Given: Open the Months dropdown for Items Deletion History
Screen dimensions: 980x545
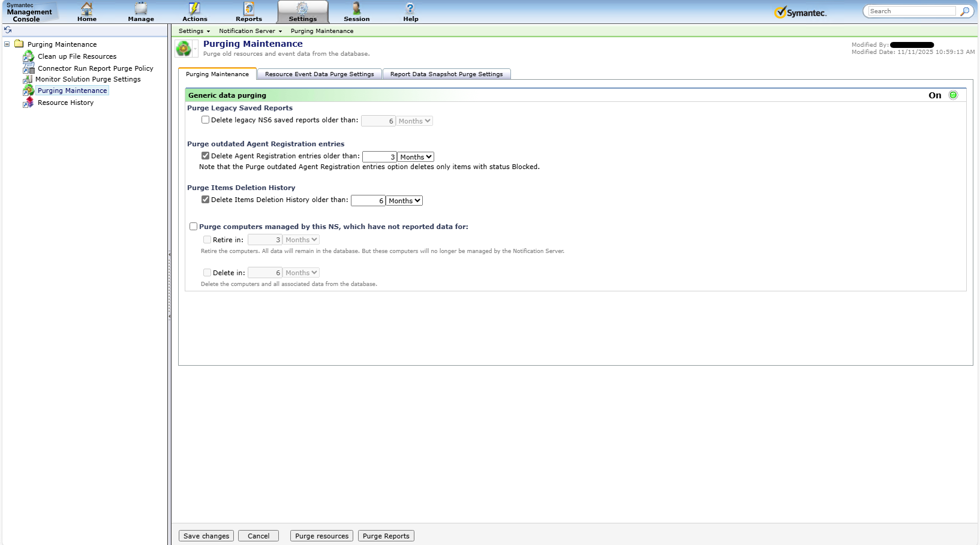Looking at the screenshot, I should click(x=404, y=200).
